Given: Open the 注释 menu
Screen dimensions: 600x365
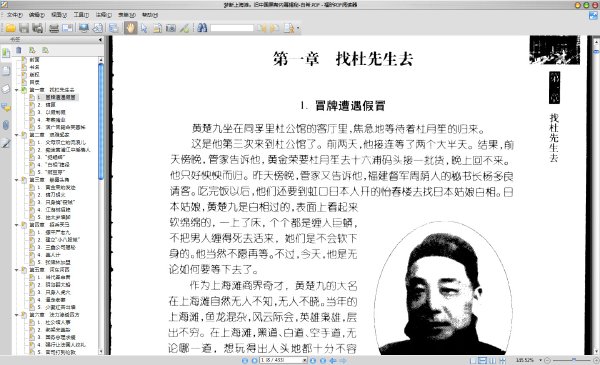Looking at the screenshot, I should tap(103, 15).
